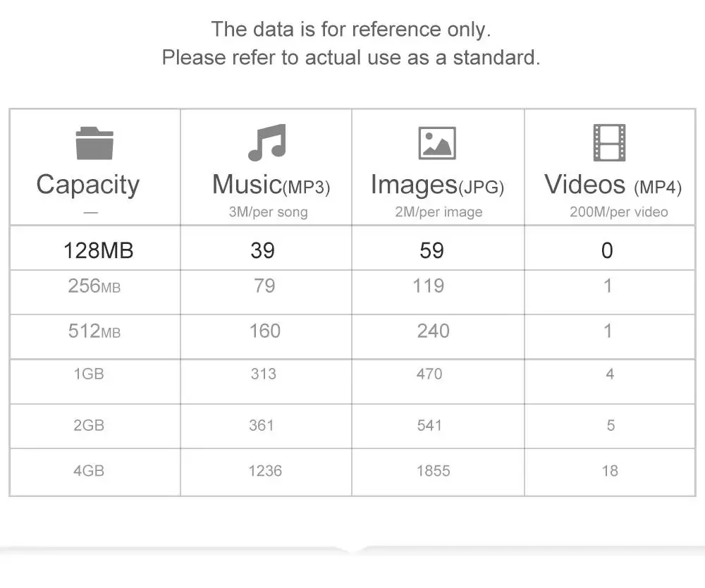705x588 pixels.
Task: Click 'The data is for reference only' text
Action: (x=351, y=30)
